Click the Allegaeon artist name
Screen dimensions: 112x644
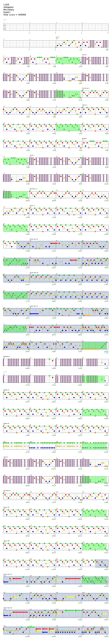pos(9,7)
